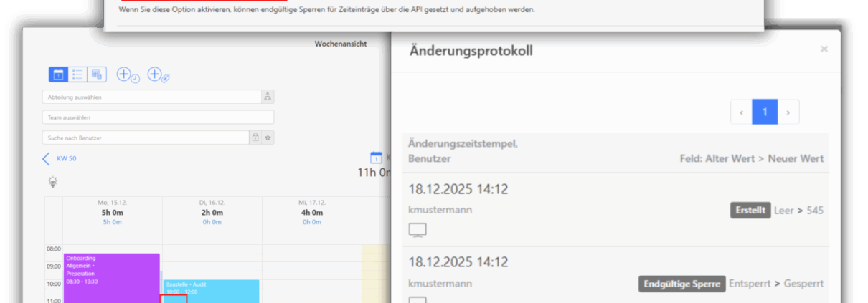Close the Änderungsprotokoll dialog

click(824, 49)
